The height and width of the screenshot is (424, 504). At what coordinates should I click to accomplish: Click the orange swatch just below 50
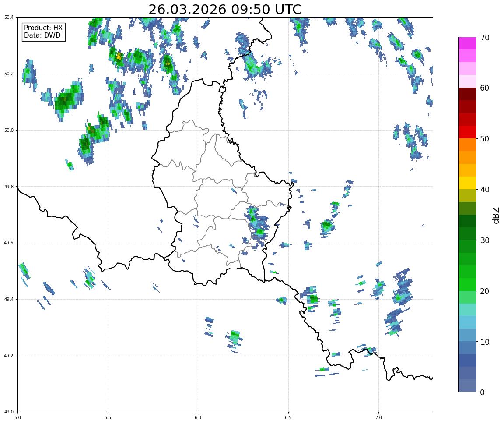point(467,145)
